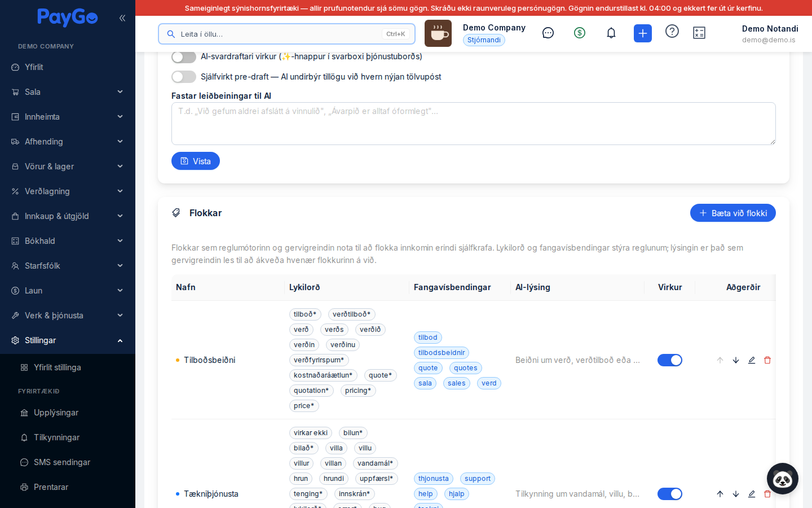
Task: Disable the Tilboðsbeiðni Virkur switch
Action: pyautogui.click(x=670, y=360)
